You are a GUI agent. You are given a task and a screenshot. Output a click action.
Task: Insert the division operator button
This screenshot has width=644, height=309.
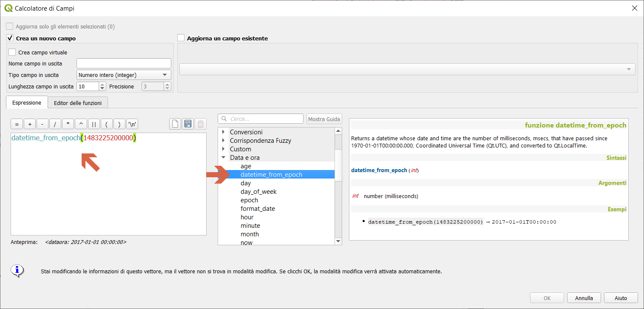point(55,124)
